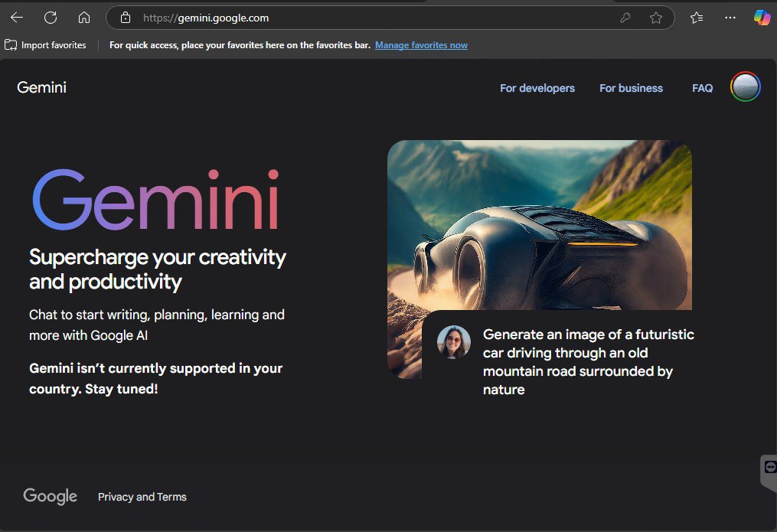Open browser Settings and more menu

click(730, 18)
